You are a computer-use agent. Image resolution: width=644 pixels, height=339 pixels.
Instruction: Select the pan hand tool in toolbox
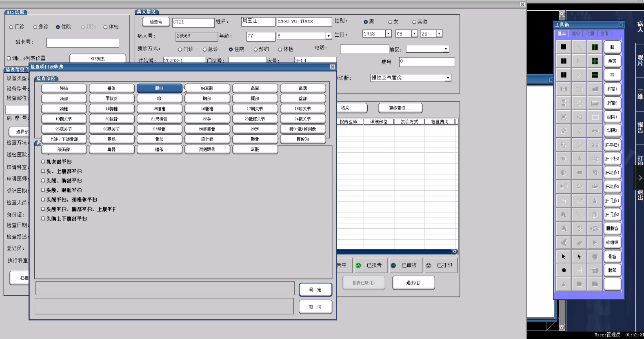(563, 201)
